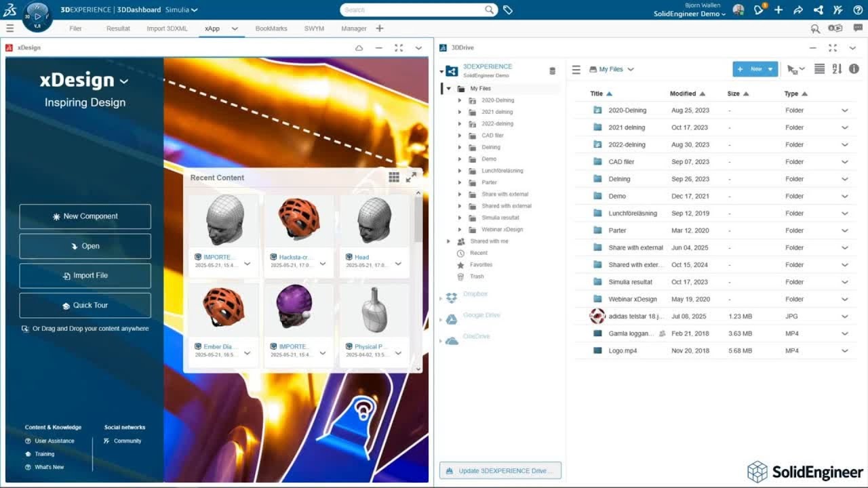
Task: Open the collaboration network icon in the top bar
Action: click(818, 10)
